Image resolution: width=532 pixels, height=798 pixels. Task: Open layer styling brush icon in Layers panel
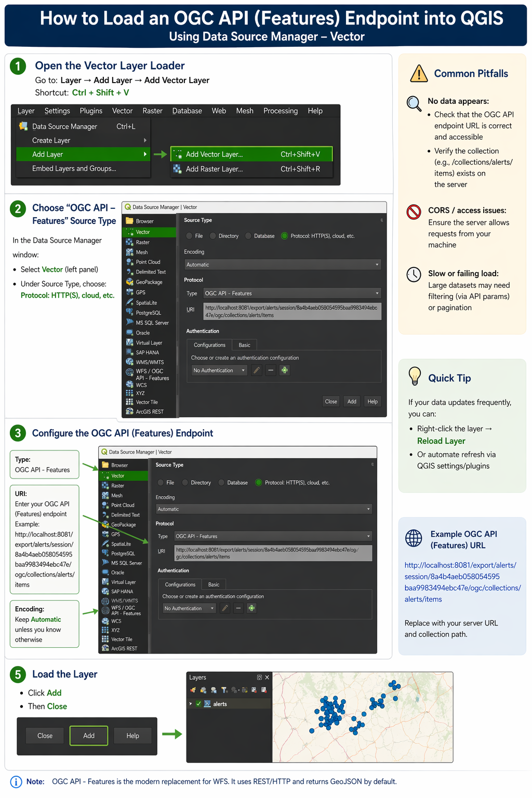click(x=193, y=690)
